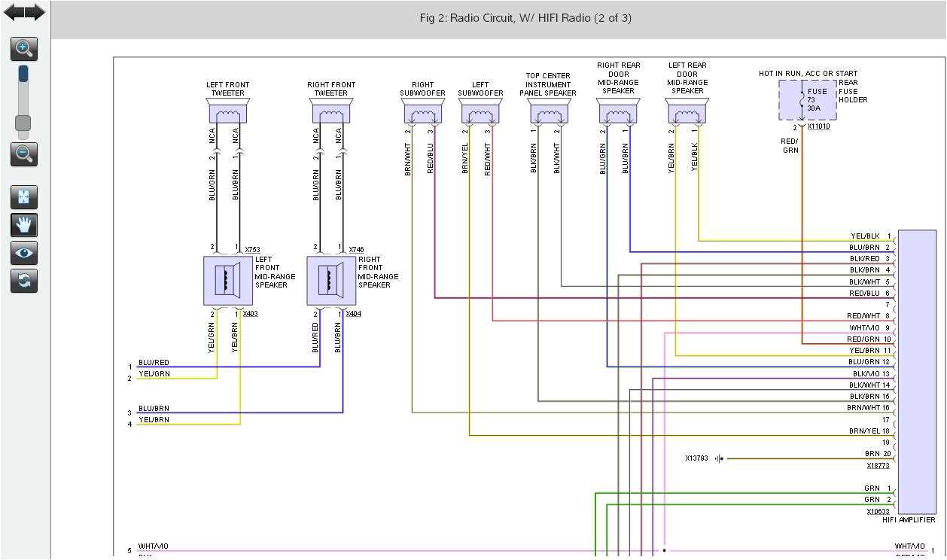Image resolution: width=947 pixels, height=560 pixels.
Task: Click the Fig 2 Radio Circuit title bar
Action: tap(525, 17)
